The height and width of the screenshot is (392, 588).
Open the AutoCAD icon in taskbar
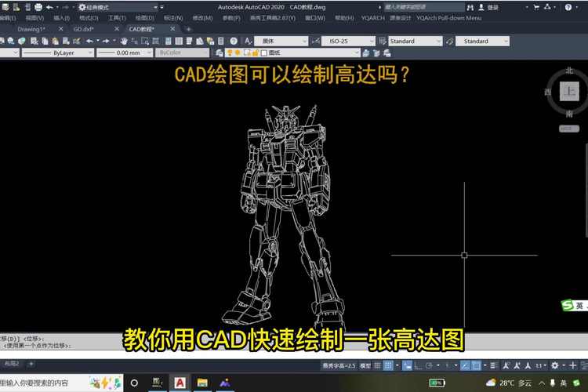[x=180, y=383]
